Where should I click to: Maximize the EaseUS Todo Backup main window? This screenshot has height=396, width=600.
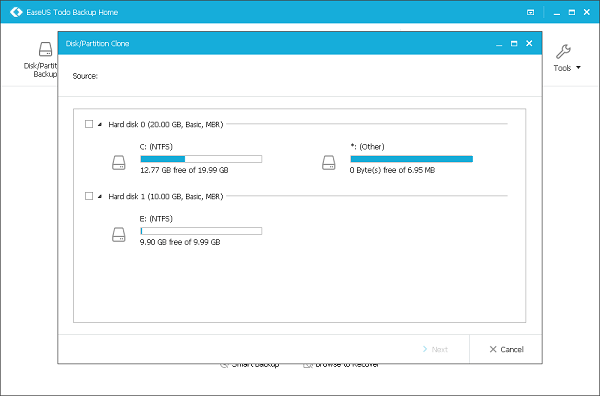click(572, 12)
